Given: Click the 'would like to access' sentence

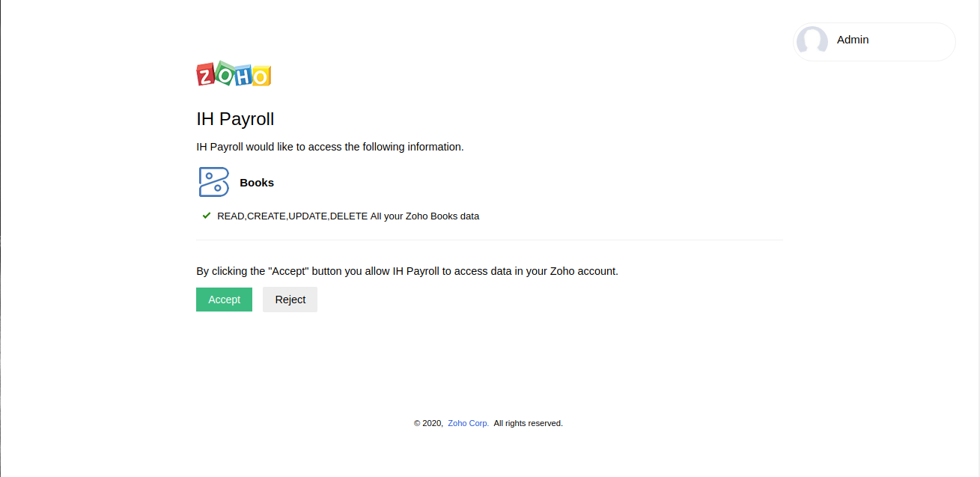Looking at the screenshot, I should click(330, 147).
